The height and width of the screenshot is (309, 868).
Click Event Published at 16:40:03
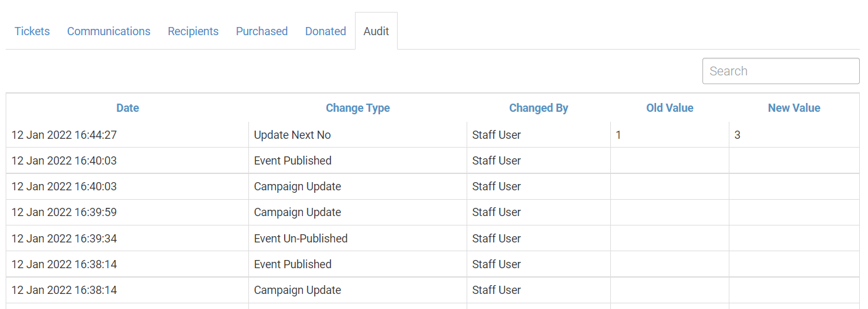point(357,161)
